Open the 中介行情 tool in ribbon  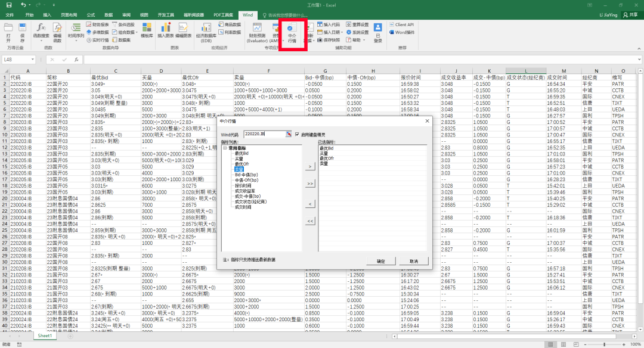pos(292,33)
